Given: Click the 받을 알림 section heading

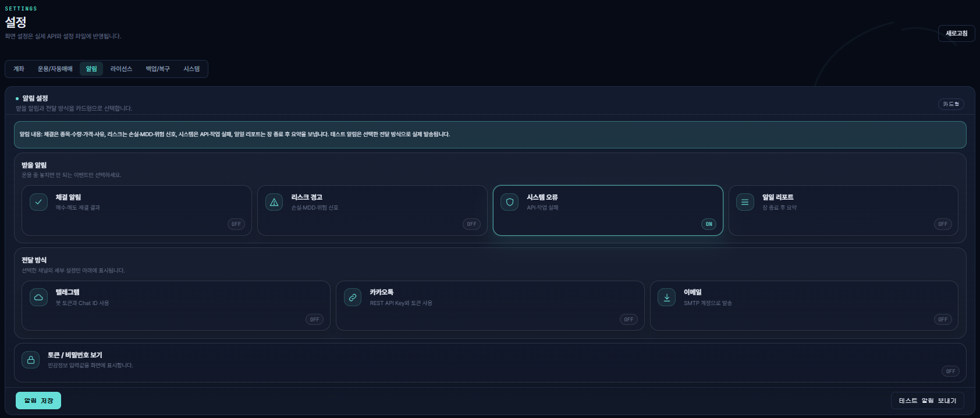Looking at the screenshot, I should pos(34,165).
